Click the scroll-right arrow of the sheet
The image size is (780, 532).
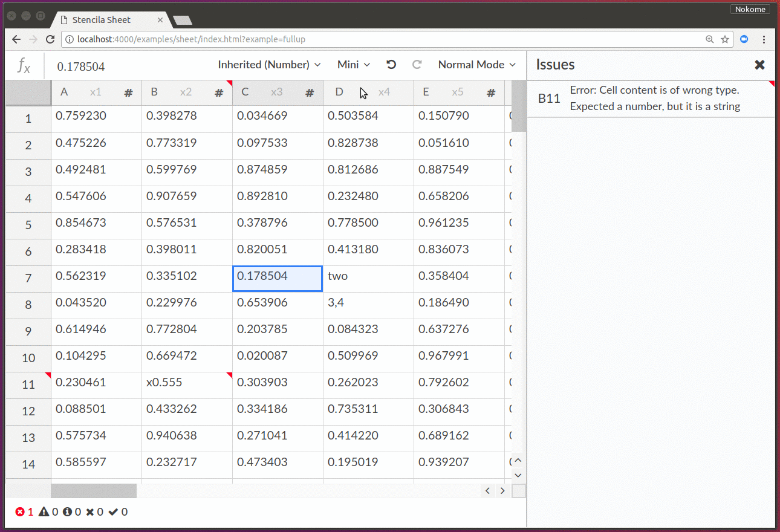pos(502,491)
